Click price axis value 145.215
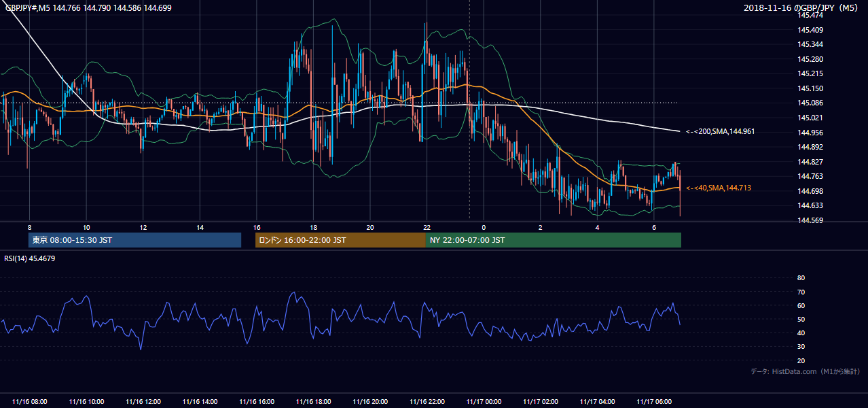Viewport: 868px width, 408px height. point(810,73)
